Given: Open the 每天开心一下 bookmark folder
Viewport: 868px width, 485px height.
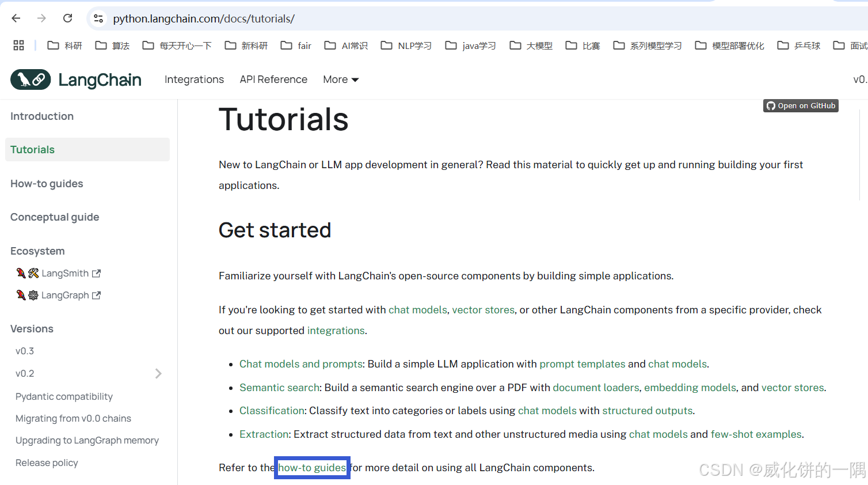Looking at the screenshot, I should 177,46.
